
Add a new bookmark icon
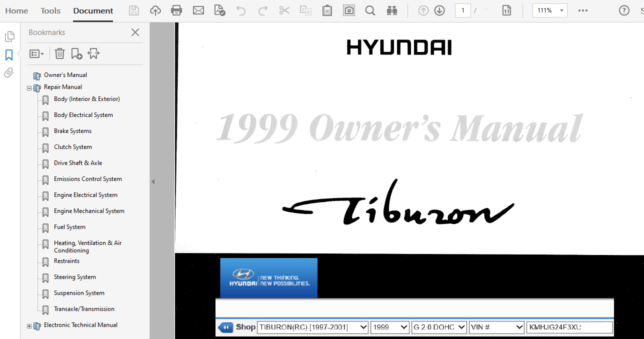tap(76, 53)
